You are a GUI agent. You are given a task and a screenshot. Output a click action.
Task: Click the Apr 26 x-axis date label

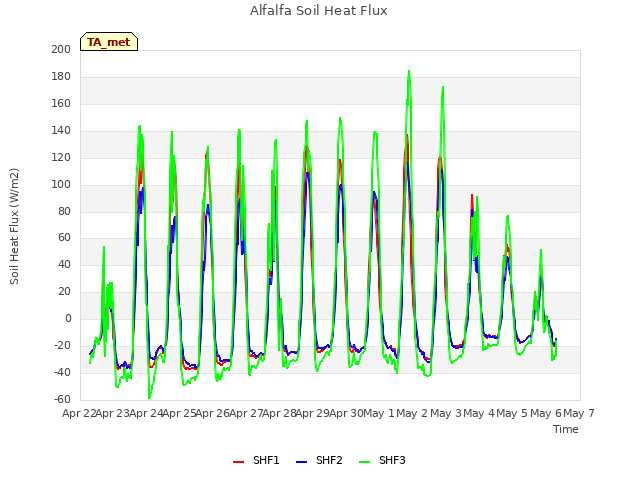pos(213,413)
